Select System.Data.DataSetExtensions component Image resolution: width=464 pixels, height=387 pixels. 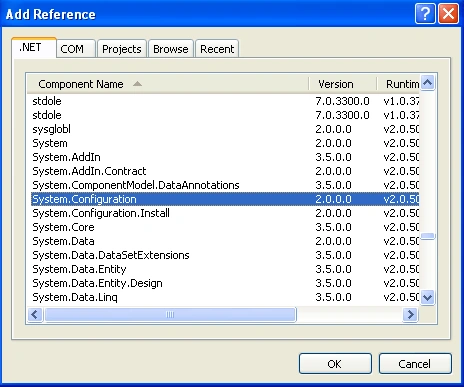click(x=225, y=255)
